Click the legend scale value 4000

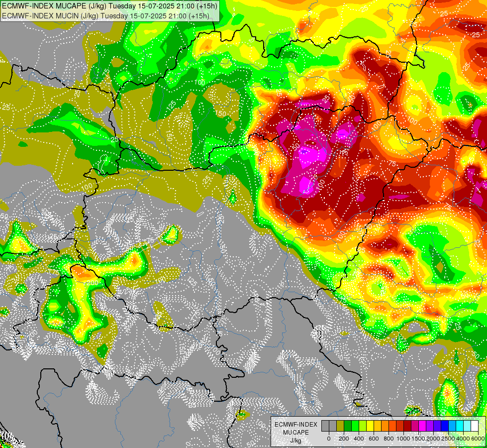463,439
